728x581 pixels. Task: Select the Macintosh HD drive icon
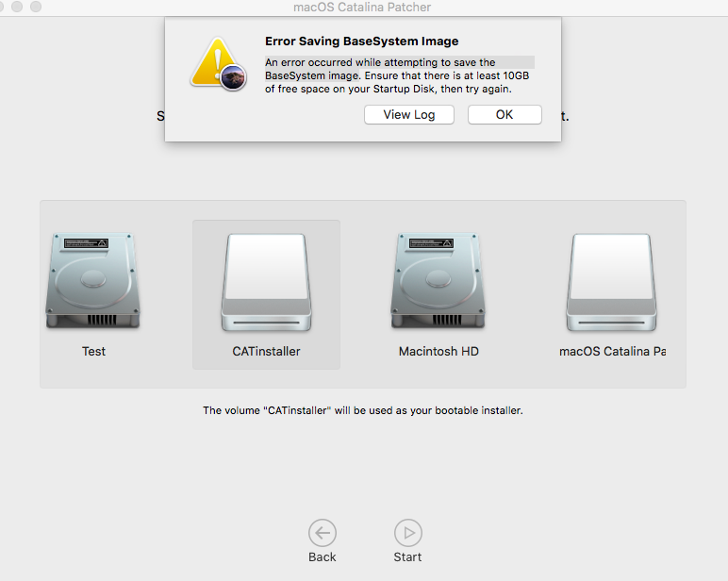point(438,281)
